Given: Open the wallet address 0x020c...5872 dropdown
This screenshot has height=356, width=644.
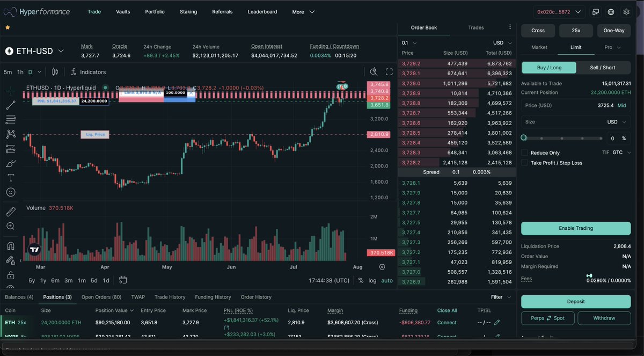Looking at the screenshot, I should (559, 12).
